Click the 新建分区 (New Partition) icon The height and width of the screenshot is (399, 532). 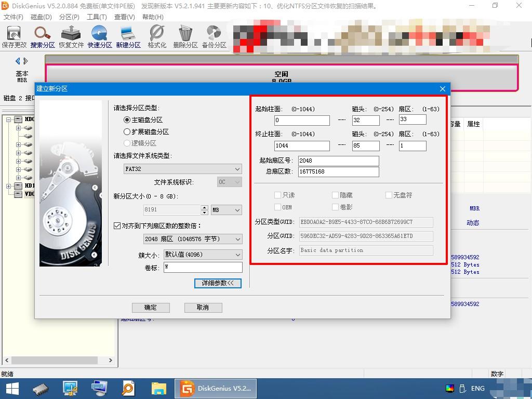tap(128, 35)
